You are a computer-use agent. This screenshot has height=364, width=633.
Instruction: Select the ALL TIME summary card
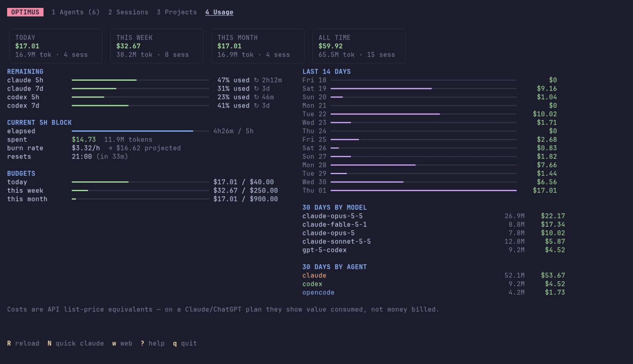359,46
